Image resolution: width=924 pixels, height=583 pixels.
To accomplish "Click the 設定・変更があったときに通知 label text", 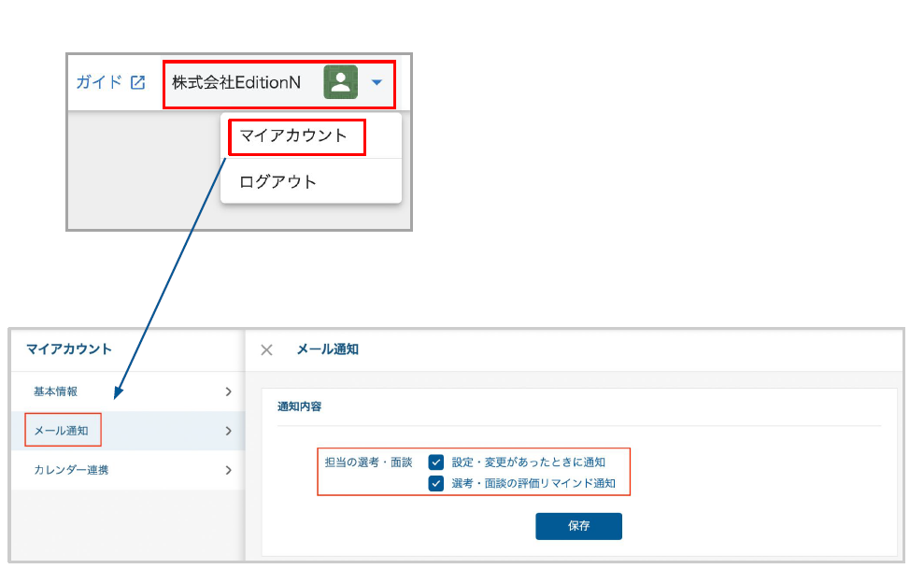I will [528, 462].
